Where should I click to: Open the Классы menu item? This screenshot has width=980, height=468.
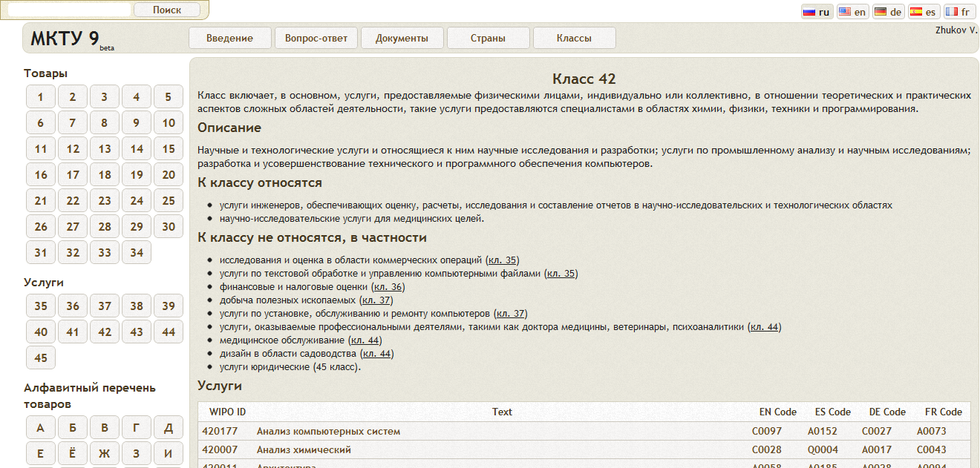point(574,39)
